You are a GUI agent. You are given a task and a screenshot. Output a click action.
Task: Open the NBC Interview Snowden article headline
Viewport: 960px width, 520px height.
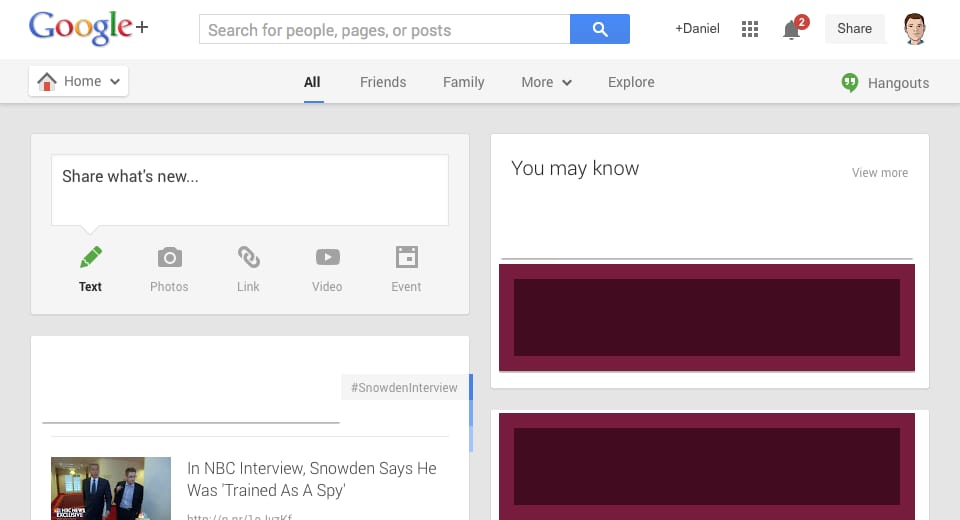click(312, 479)
